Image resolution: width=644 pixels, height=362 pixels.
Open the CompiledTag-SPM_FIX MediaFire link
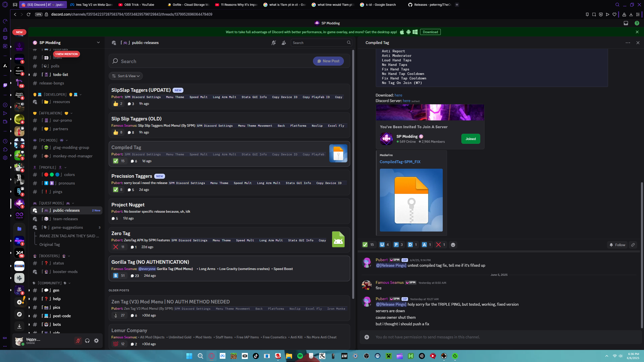(400, 162)
